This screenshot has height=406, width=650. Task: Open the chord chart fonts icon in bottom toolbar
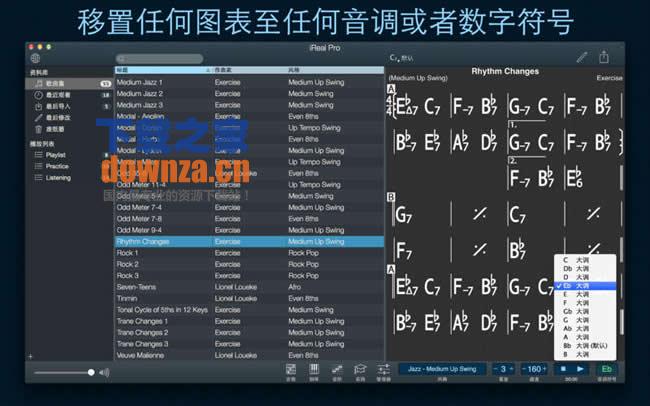pyautogui.click(x=291, y=369)
